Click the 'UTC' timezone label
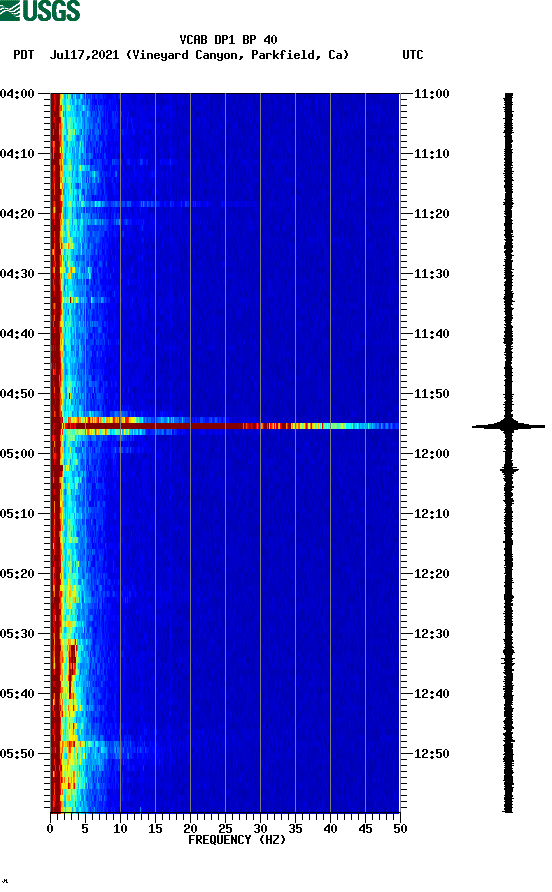The width and height of the screenshot is (552, 892). (413, 55)
